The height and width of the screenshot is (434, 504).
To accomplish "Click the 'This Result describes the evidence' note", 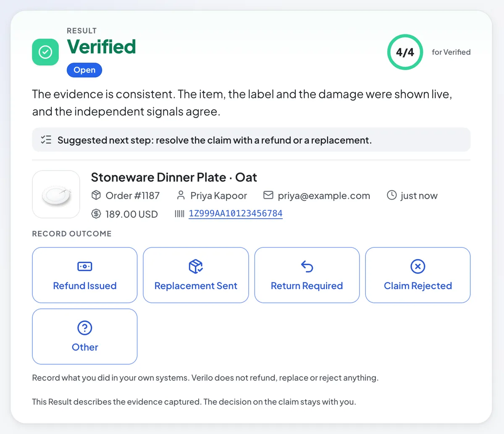I will [194, 402].
